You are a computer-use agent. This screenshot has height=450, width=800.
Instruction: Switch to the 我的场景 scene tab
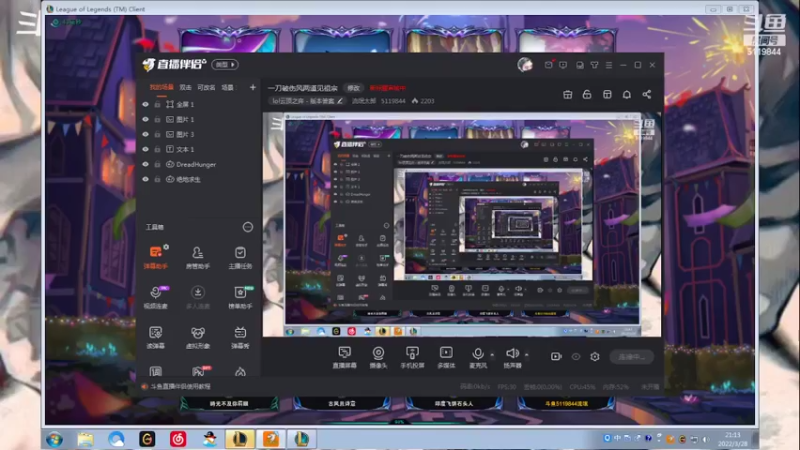[161, 87]
